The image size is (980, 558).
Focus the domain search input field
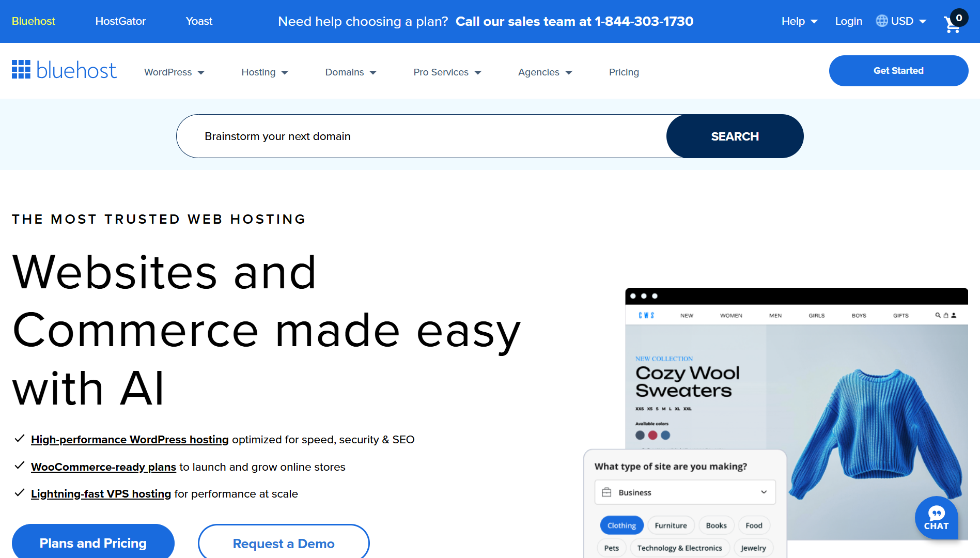[421, 136]
